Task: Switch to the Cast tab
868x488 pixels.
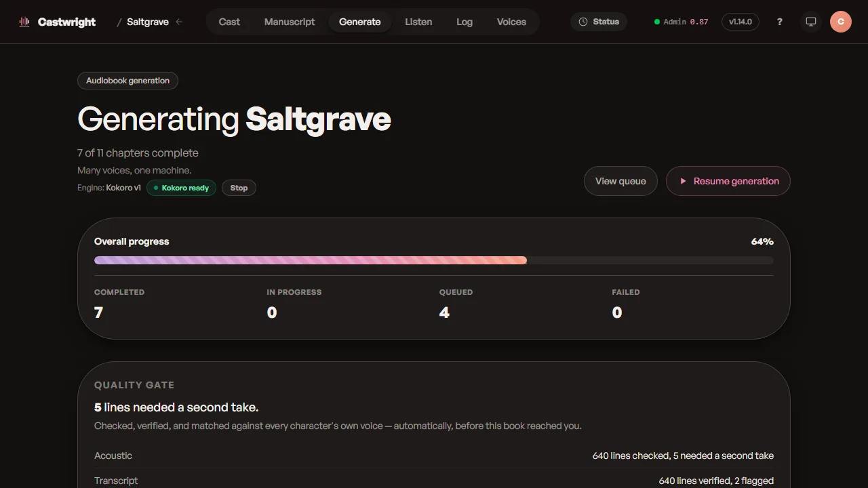Action: [x=229, y=22]
